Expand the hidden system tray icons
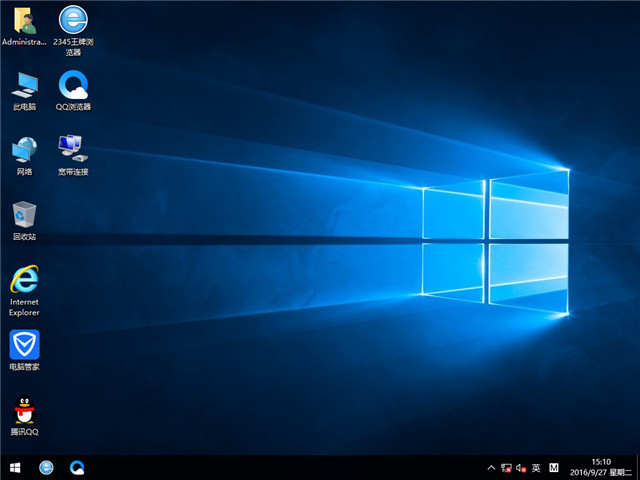Screen dimensions: 640x480 (491, 467)
